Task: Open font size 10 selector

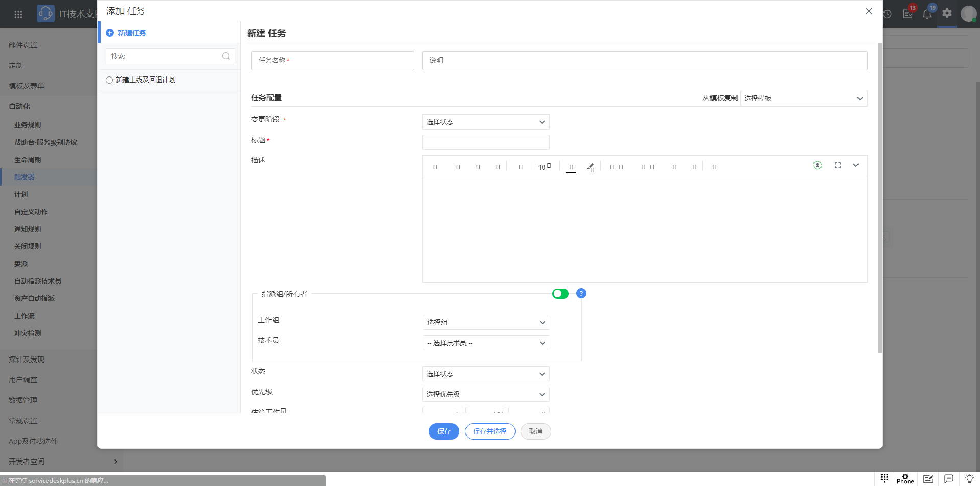Action: point(544,167)
